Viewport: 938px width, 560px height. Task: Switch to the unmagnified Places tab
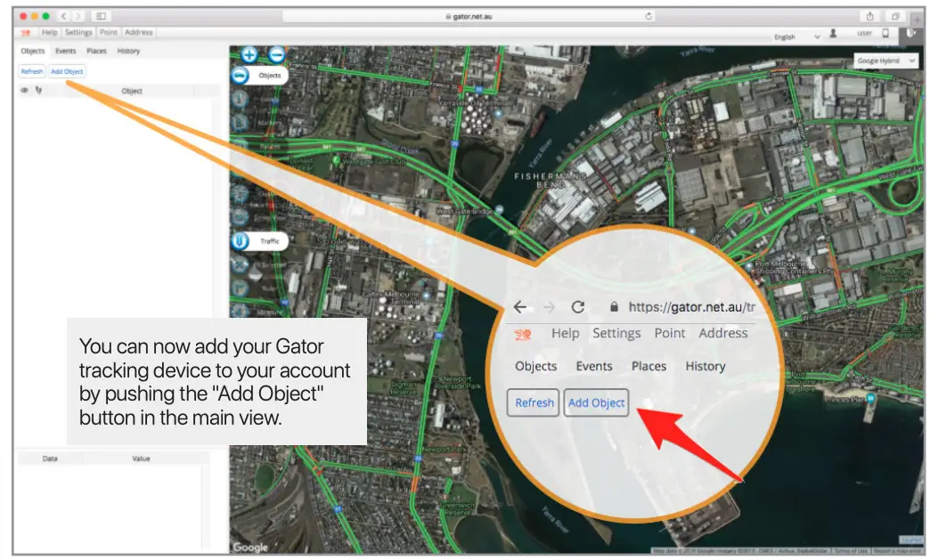click(96, 51)
